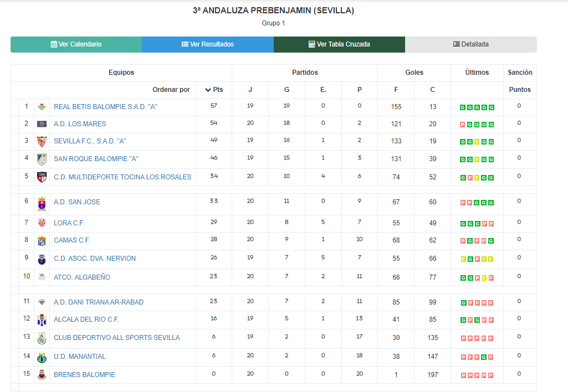
Task: Click the points value 57 for Real Betis
Action: click(x=214, y=106)
